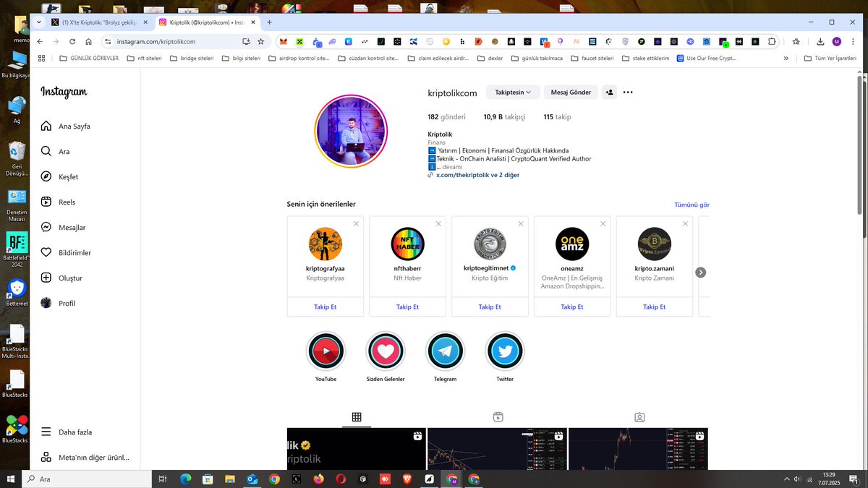Open the YouTube story highlight
Image resolution: width=868 pixels, height=488 pixels.
(x=325, y=351)
